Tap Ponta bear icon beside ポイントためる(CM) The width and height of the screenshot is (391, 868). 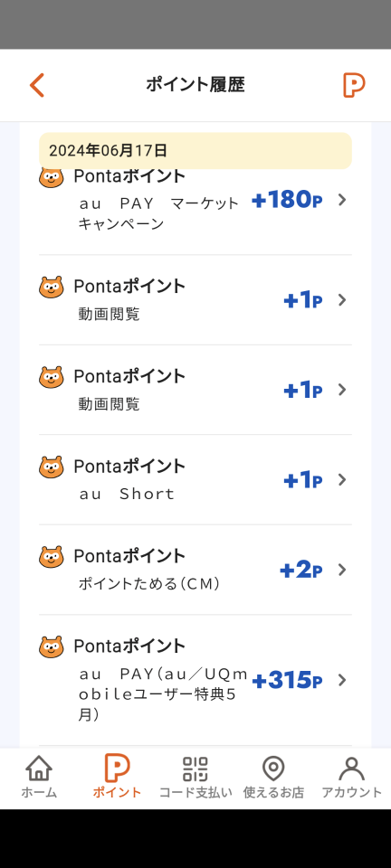pos(52,557)
